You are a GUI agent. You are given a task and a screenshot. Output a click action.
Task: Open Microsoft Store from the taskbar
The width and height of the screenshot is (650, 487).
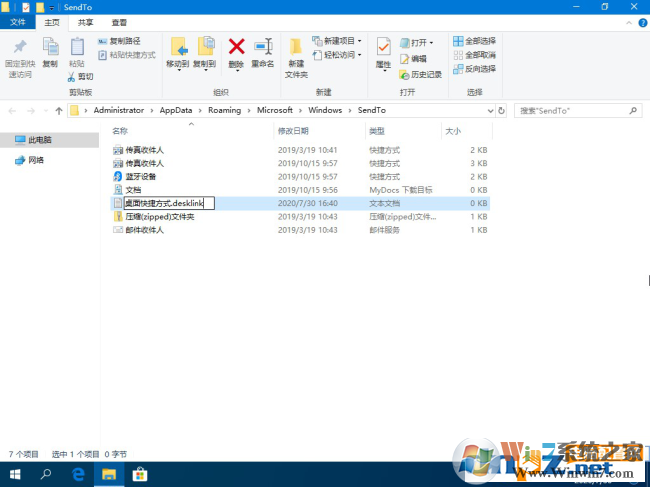point(140,474)
